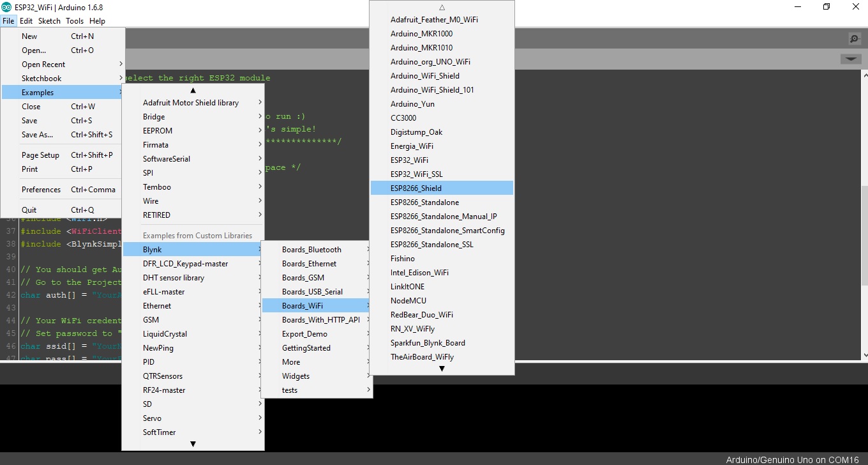868x465 pixels.
Task: Expand Adafruit Motor Shield library examples
Action: click(193, 103)
